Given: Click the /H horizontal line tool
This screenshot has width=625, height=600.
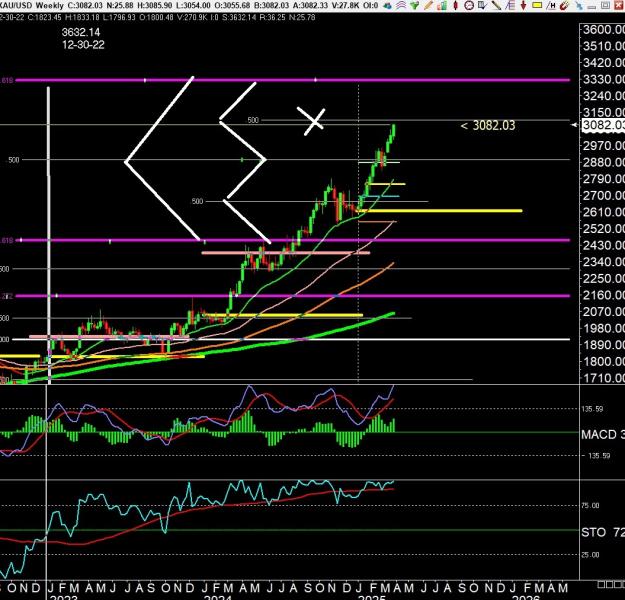Looking at the screenshot, I should (x=551, y=6).
